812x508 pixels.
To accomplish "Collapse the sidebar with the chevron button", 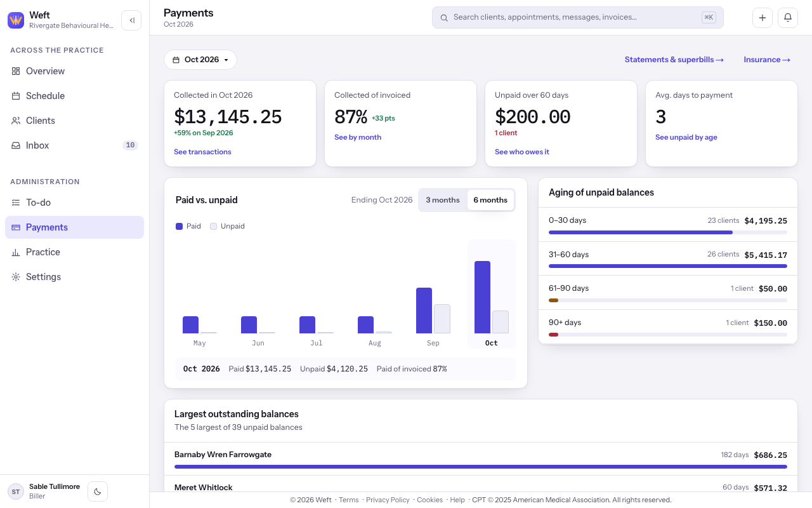I will coord(131,20).
